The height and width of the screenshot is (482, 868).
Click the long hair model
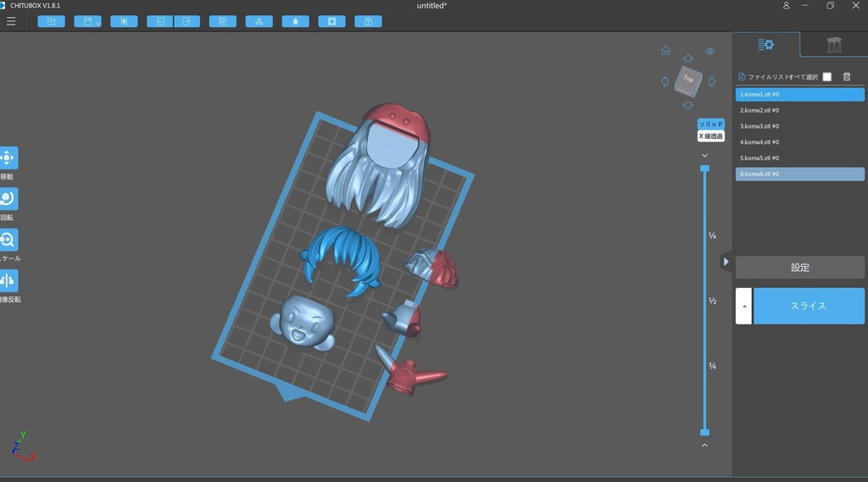(379, 166)
